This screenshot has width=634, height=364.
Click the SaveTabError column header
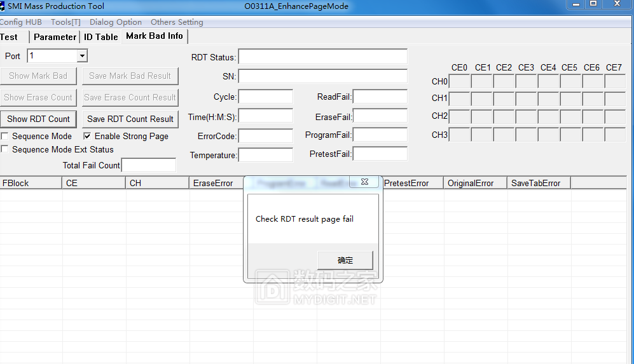539,183
